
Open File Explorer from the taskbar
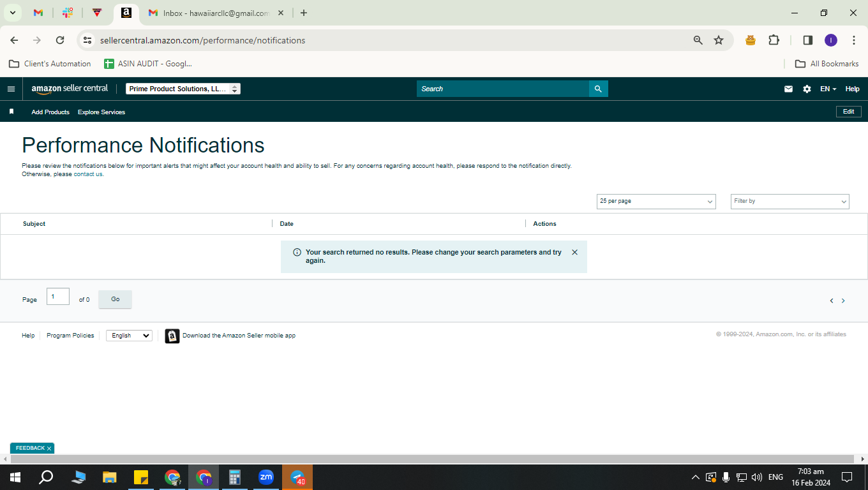tap(110, 477)
